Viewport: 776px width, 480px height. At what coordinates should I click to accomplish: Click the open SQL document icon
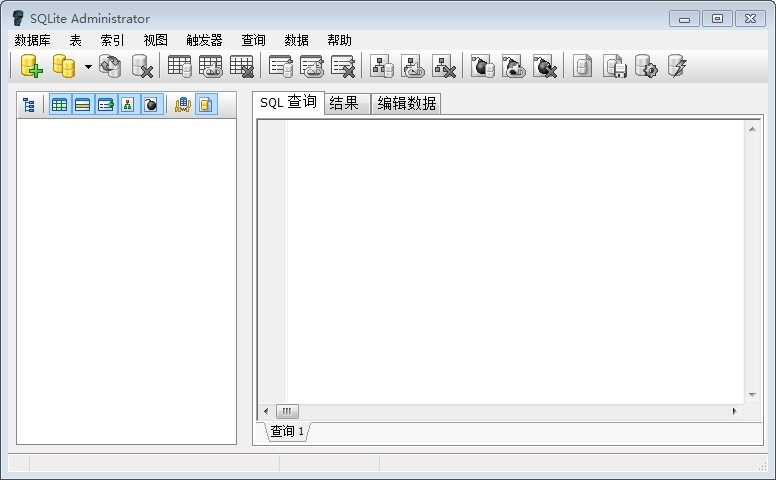(x=582, y=66)
